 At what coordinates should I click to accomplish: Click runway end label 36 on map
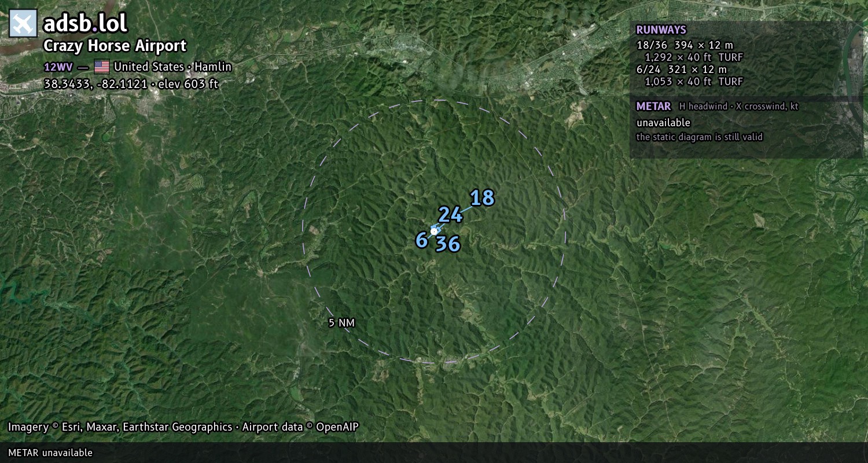pos(448,244)
